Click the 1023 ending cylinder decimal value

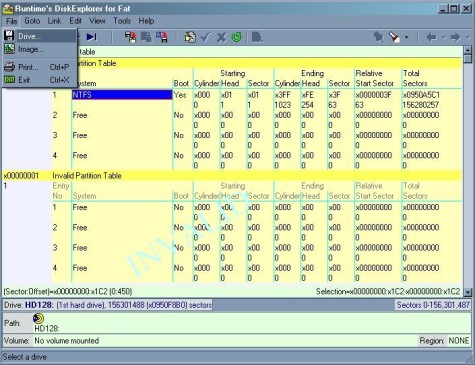tap(283, 105)
